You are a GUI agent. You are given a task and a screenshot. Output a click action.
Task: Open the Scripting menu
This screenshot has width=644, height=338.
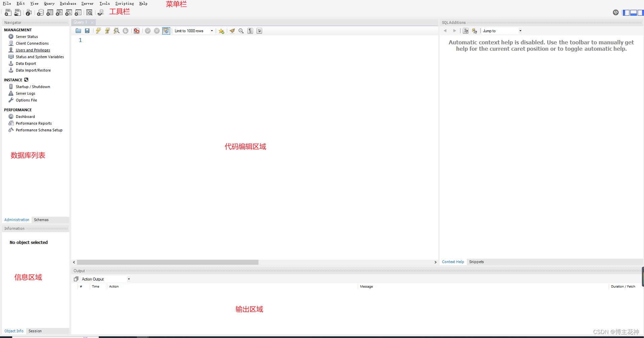pos(124,3)
